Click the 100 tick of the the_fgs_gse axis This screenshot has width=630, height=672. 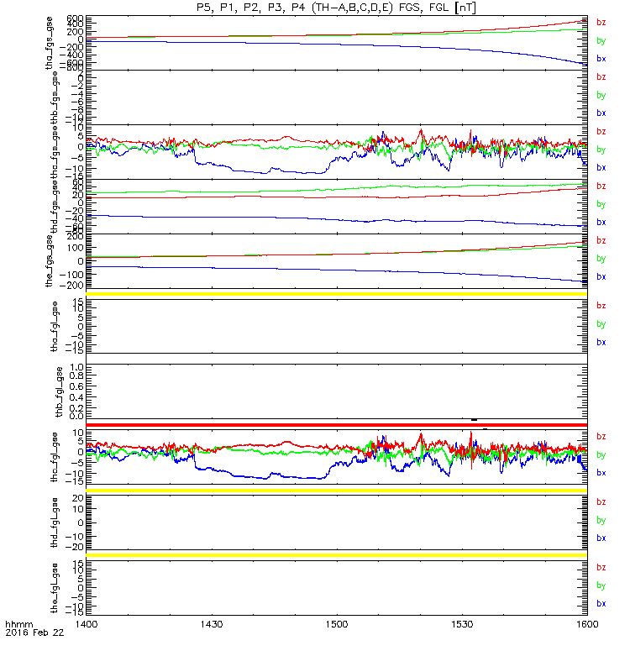pos(76,248)
